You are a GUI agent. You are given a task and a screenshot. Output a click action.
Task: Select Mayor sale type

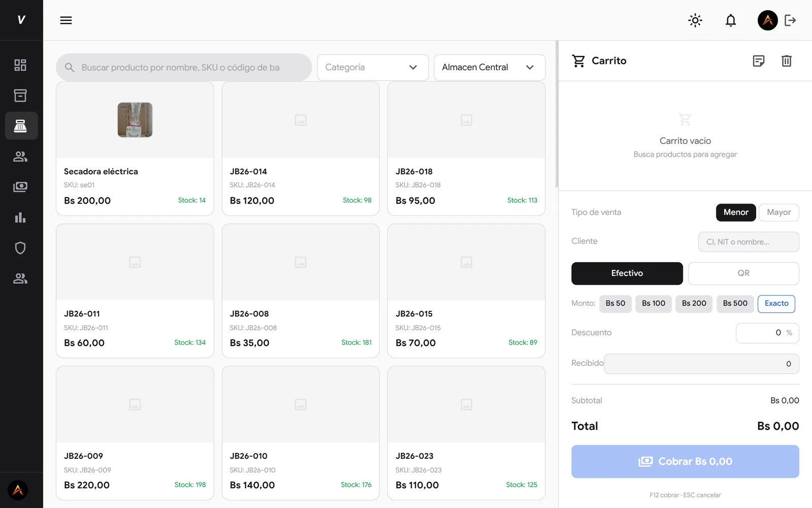(779, 212)
